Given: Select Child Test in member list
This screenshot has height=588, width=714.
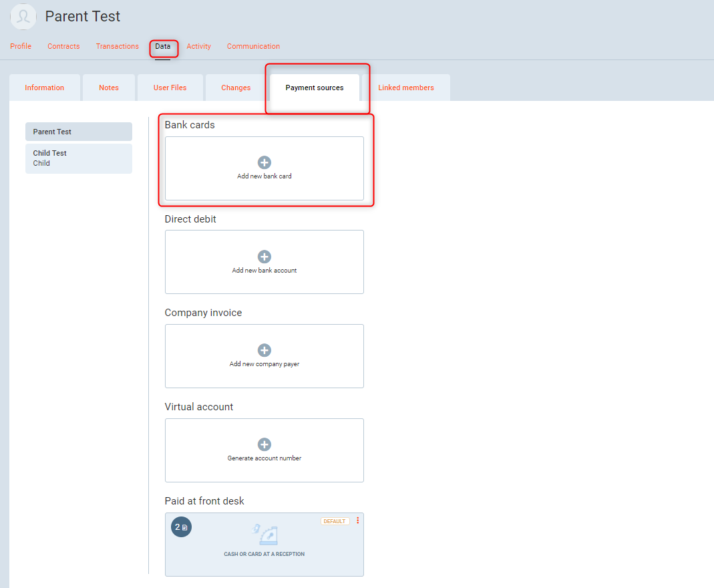Looking at the screenshot, I should pos(78,158).
